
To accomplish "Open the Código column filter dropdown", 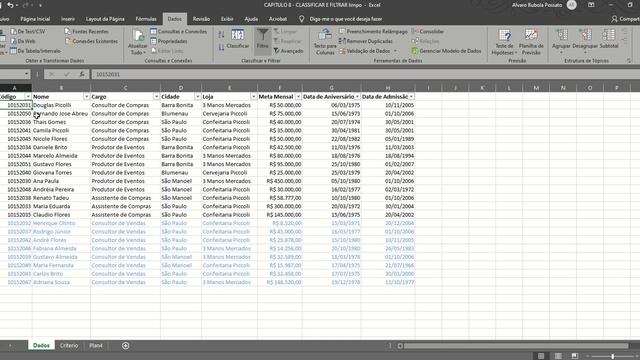I will (x=28, y=97).
